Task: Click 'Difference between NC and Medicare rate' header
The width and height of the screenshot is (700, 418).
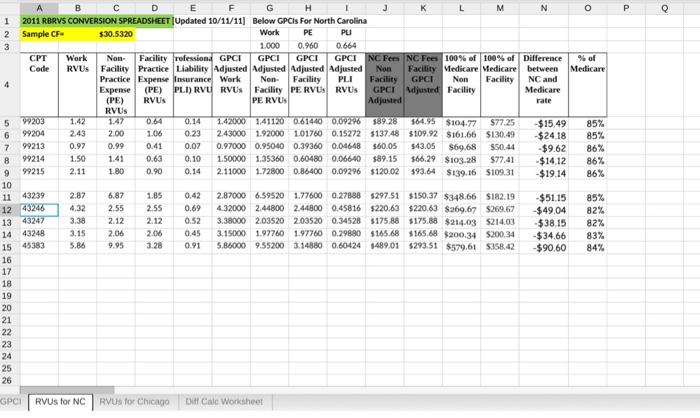Action: click(544, 85)
